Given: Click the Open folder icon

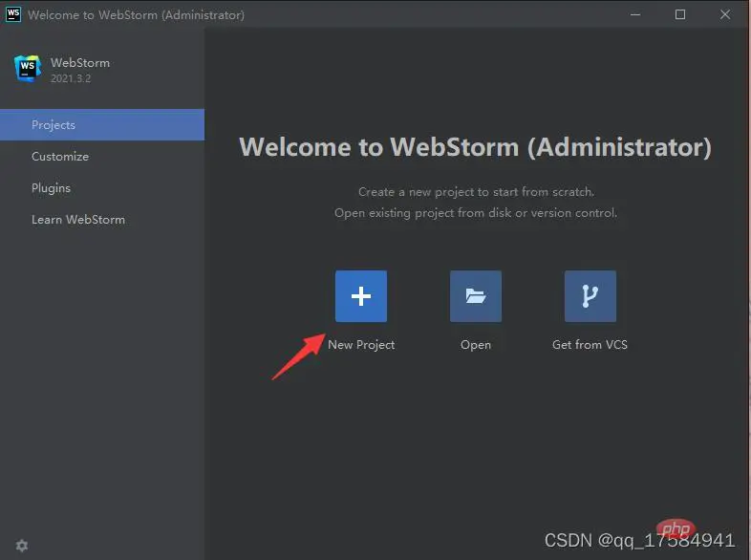Looking at the screenshot, I should coord(476,296).
